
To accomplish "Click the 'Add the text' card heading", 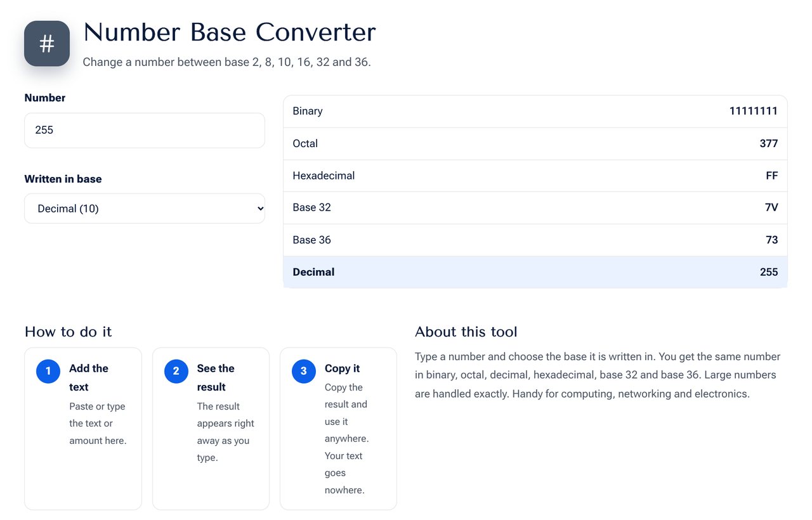I will (x=89, y=378).
